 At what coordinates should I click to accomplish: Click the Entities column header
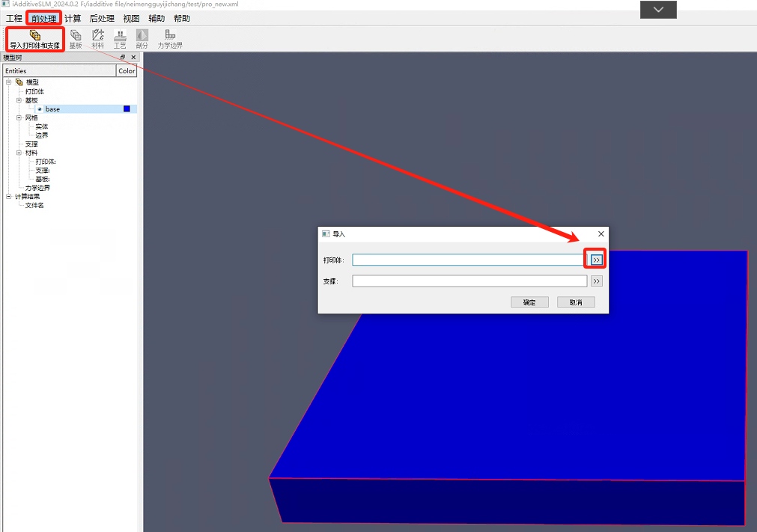59,71
